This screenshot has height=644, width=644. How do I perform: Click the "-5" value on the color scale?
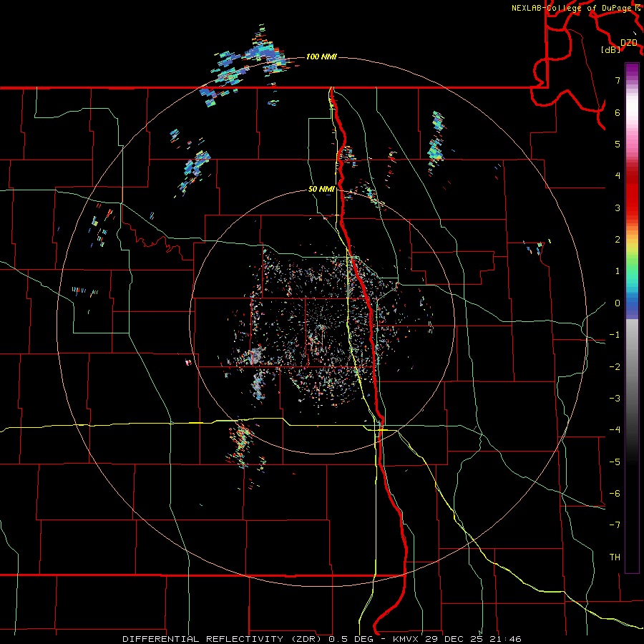[615, 462]
